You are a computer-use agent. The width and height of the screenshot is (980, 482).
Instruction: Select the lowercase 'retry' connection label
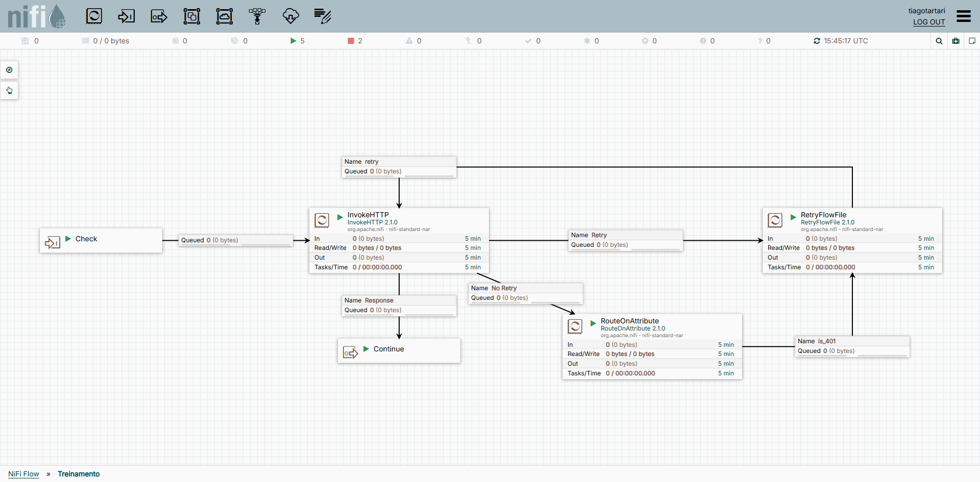coord(399,167)
